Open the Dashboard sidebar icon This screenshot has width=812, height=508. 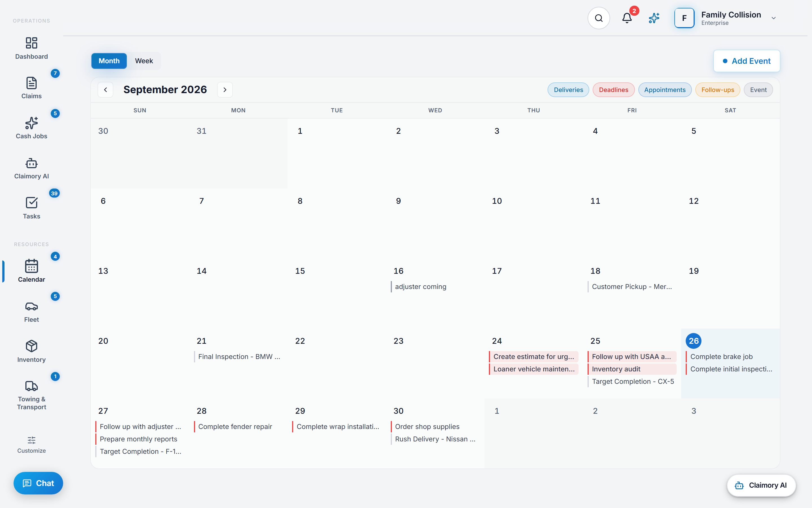coord(31,43)
